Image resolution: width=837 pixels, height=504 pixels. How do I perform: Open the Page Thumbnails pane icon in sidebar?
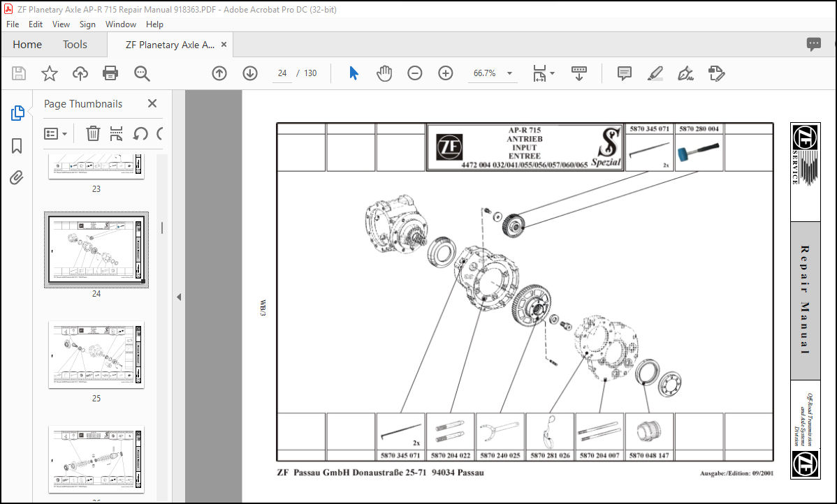click(x=17, y=113)
